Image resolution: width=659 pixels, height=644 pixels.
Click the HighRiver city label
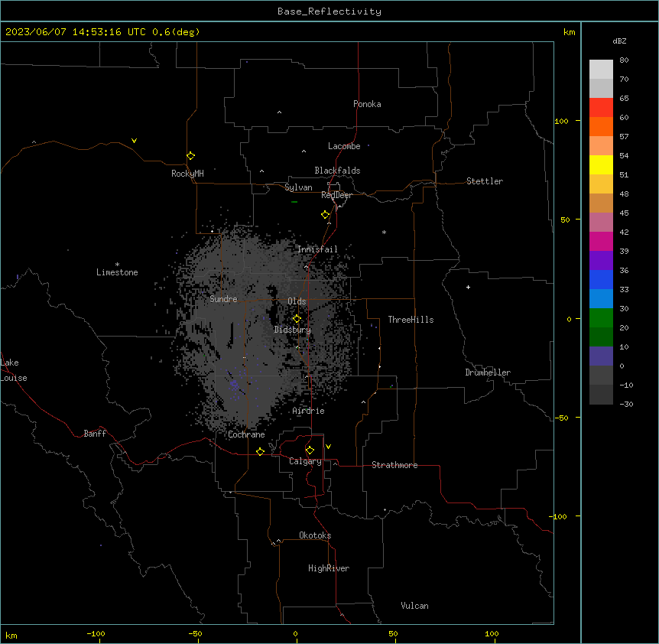coord(329,568)
